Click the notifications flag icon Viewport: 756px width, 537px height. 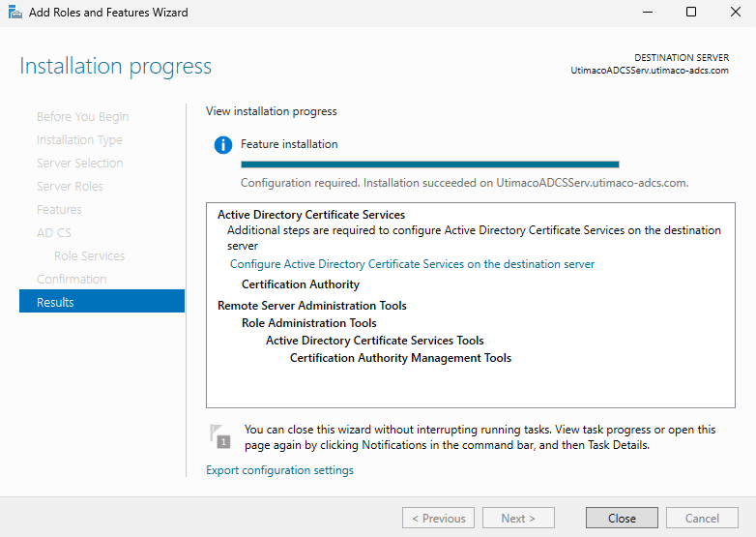[x=220, y=436]
